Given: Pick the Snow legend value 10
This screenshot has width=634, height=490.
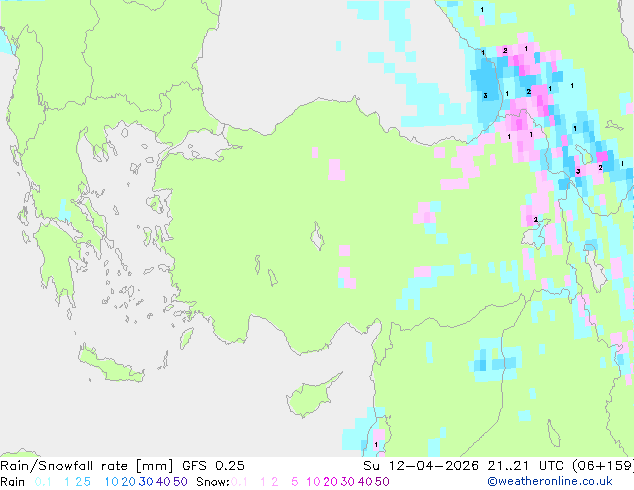Looking at the screenshot, I should [x=313, y=482].
